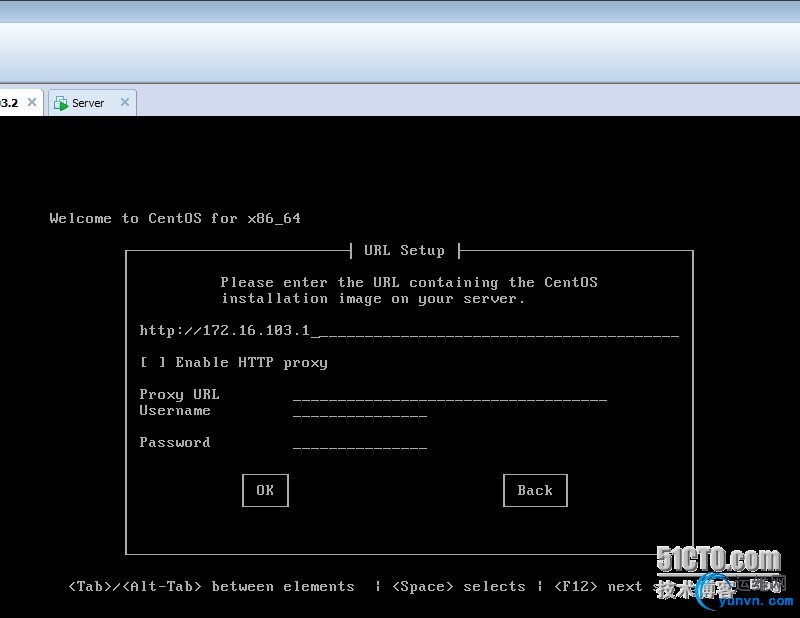Select the tab ending in 3.2
This screenshot has height=618, width=800.
pos(20,103)
